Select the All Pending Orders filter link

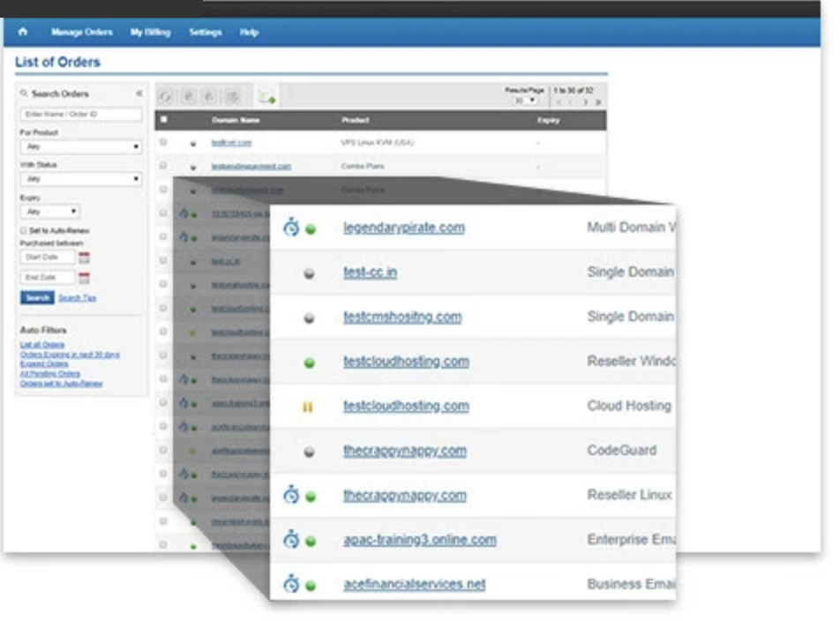point(49,374)
